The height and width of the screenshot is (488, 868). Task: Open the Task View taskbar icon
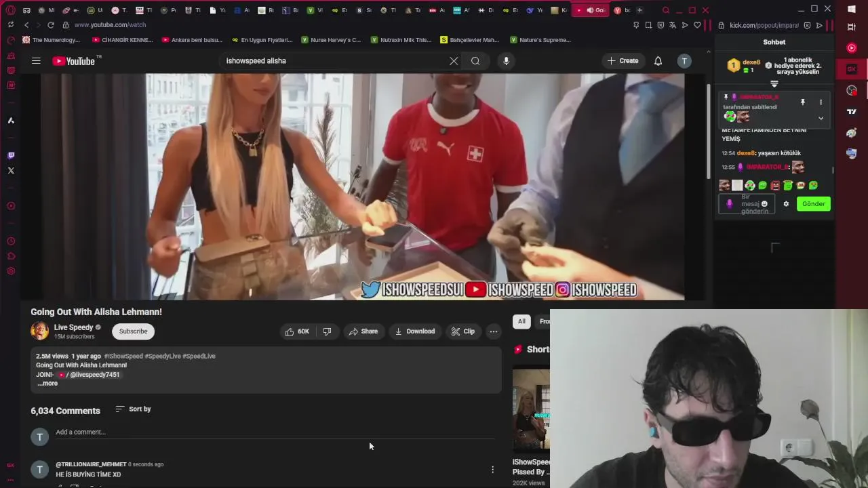tap(852, 27)
